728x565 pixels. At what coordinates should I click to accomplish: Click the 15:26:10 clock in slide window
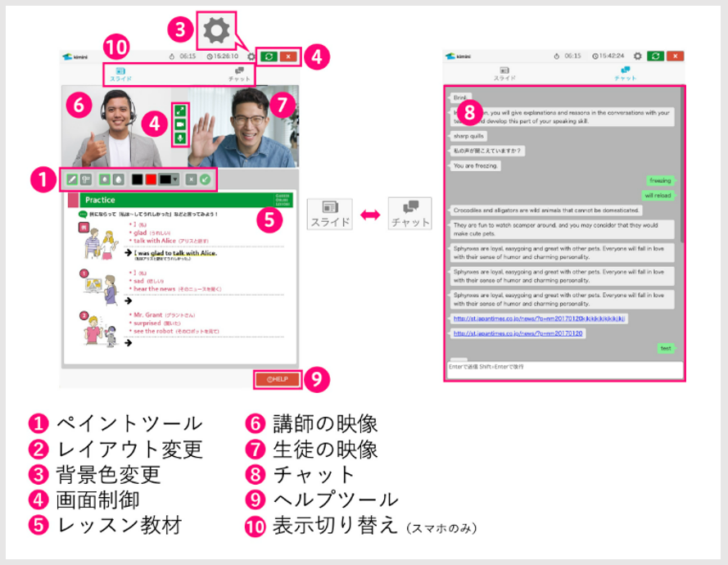(x=223, y=56)
